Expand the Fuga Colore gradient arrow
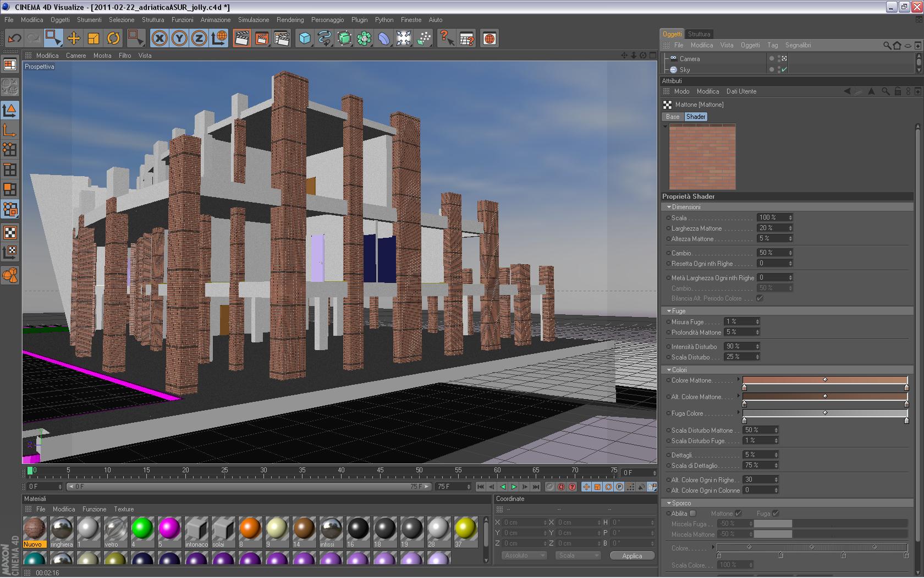Image resolution: width=924 pixels, height=578 pixels. 739,412
